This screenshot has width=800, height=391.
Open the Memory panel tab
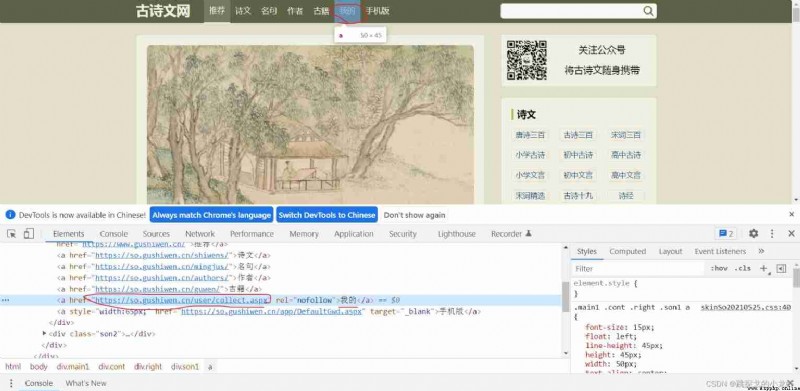point(304,234)
